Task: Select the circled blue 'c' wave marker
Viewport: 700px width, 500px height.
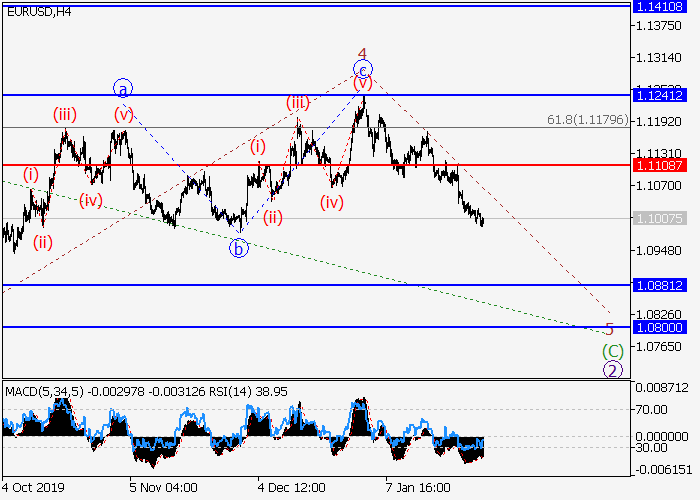Action: coord(363,69)
